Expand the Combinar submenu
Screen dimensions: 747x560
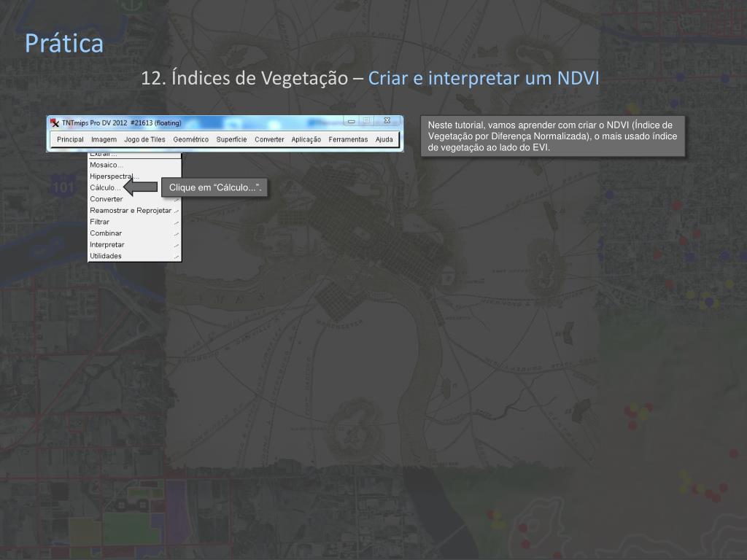tap(134, 233)
